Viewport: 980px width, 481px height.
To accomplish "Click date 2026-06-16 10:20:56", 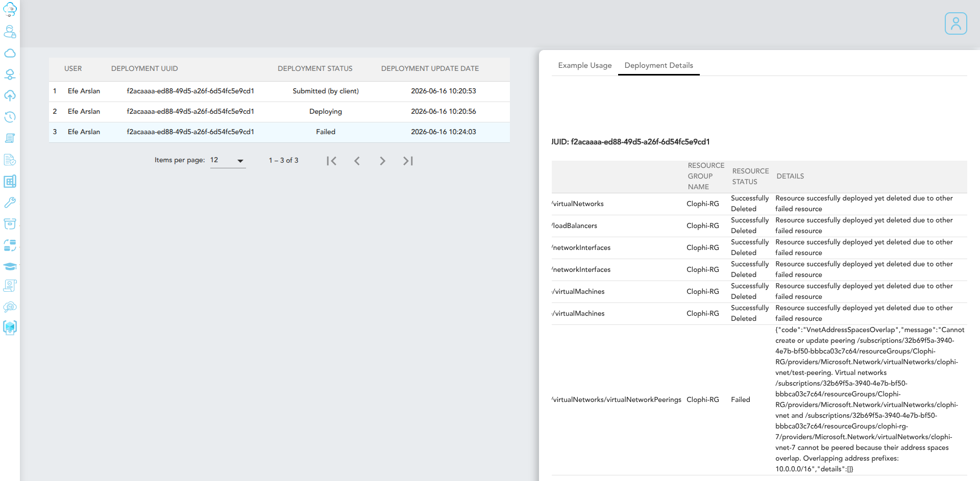I will [443, 111].
